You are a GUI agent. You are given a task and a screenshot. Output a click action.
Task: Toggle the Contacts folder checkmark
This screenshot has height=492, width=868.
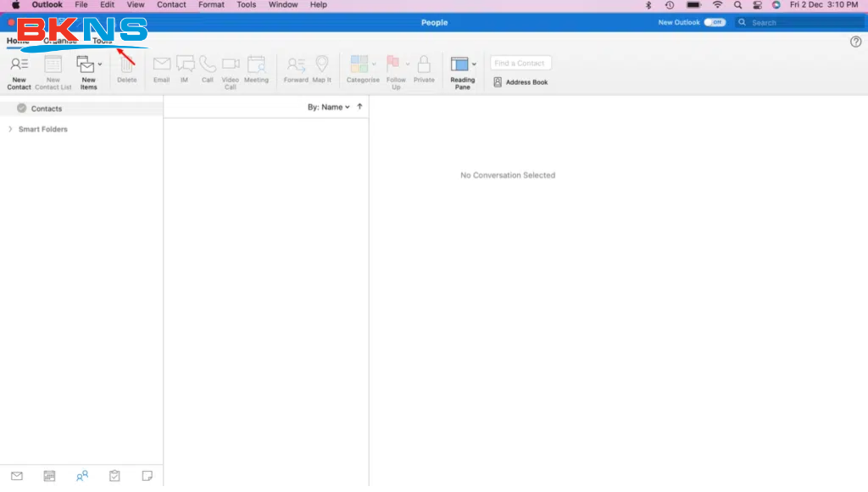pos(21,109)
